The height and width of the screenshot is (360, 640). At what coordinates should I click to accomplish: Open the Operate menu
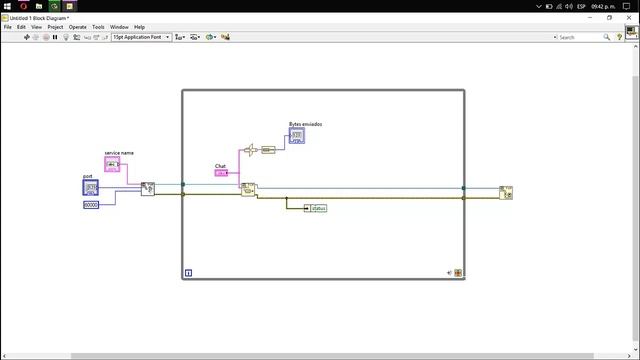pyautogui.click(x=78, y=27)
